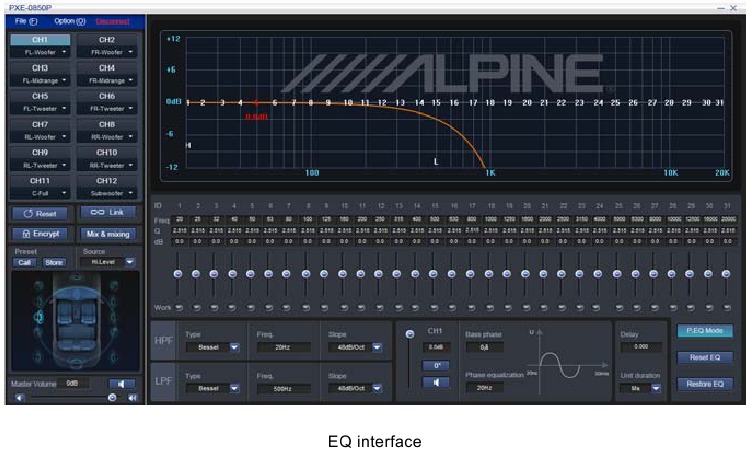
Task: Click the Mix & mixing button
Action: tap(108, 234)
